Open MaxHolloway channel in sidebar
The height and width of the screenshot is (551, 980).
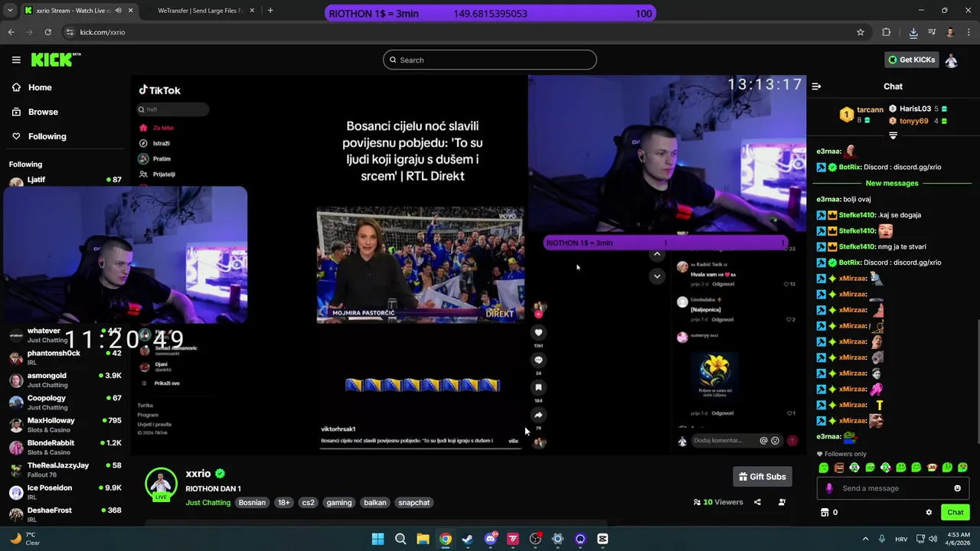coord(65,425)
